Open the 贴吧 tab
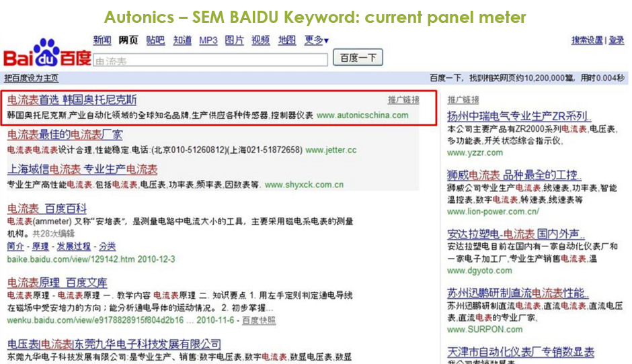Viewport: 632px width, 364px height. click(155, 40)
